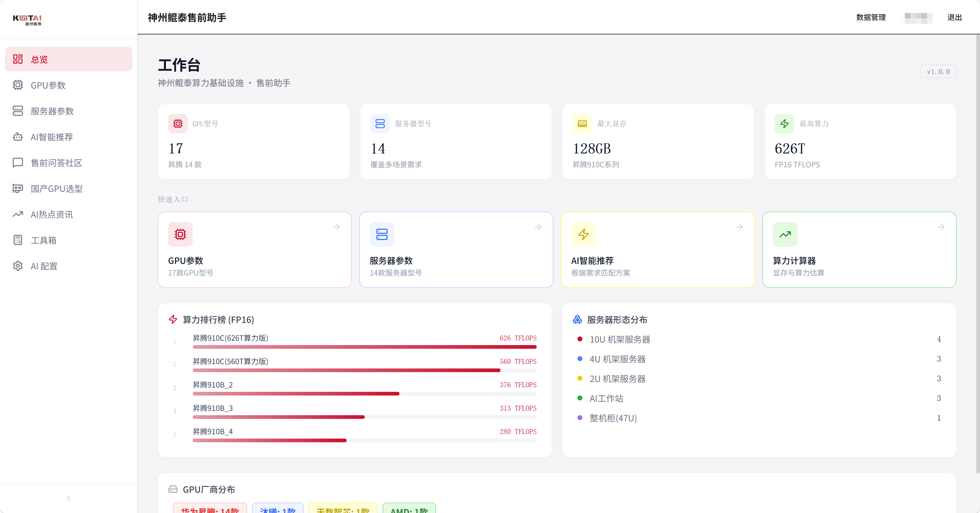Click the AI热点资讯 trend icon in sidebar
Image resolution: width=980 pixels, height=513 pixels.
click(18, 214)
